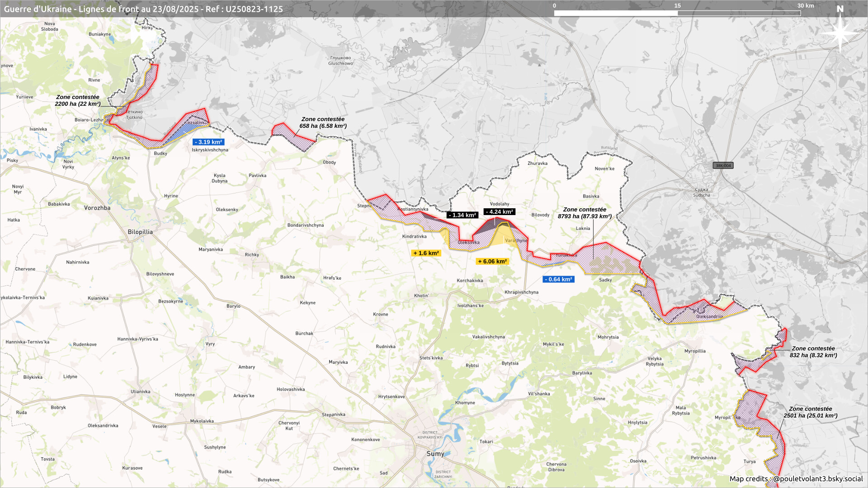The width and height of the screenshot is (868, 488).
Task: Click the Zone contestée 658 ha label
Action: [x=323, y=122]
